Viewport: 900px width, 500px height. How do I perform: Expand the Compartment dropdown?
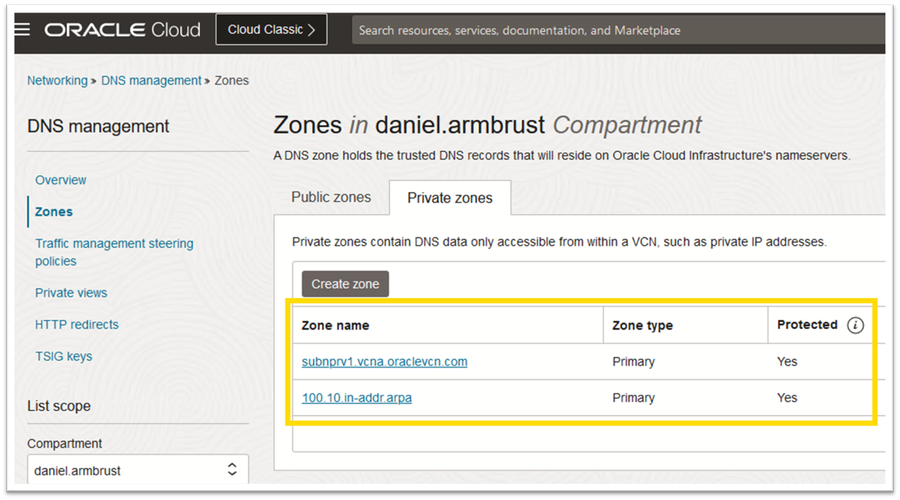[x=137, y=468]
